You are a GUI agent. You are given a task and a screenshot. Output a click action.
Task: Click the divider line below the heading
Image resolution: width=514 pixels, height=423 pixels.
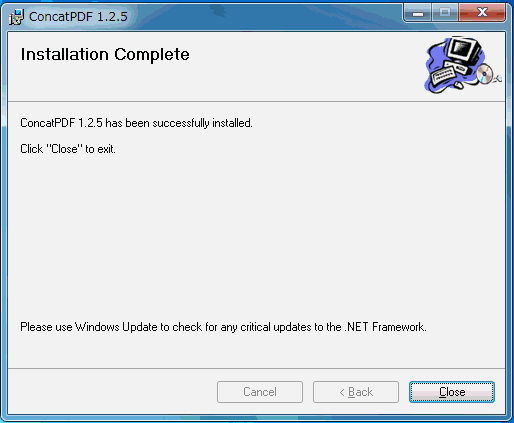pyautogui.click(x=257, y=101)
